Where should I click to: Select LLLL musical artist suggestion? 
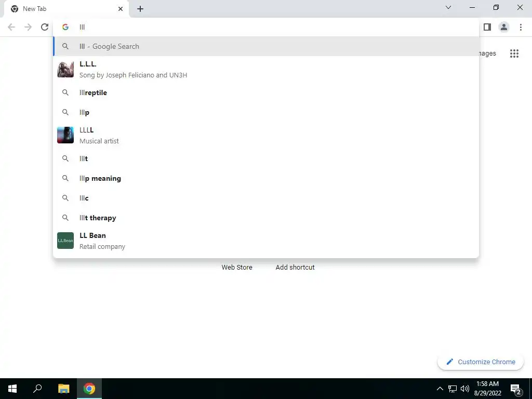(267, 136)
